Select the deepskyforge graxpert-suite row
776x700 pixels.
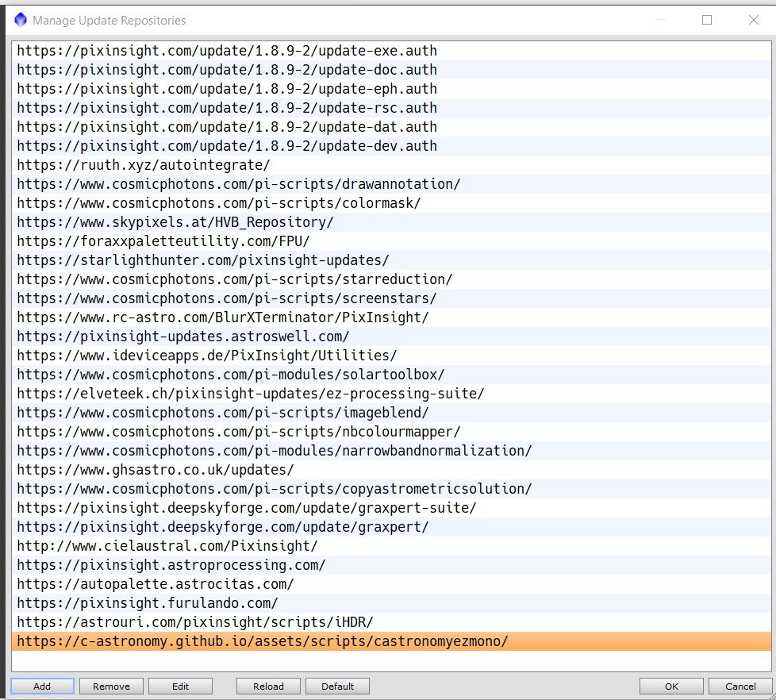(x=391, y=508)
